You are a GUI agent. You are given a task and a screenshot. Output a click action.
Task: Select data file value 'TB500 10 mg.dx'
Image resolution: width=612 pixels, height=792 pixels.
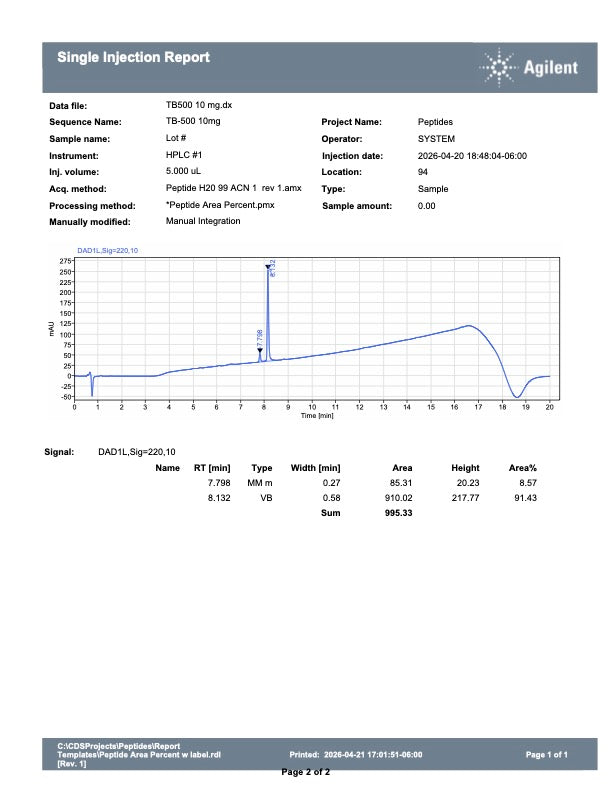click(199, 105)
